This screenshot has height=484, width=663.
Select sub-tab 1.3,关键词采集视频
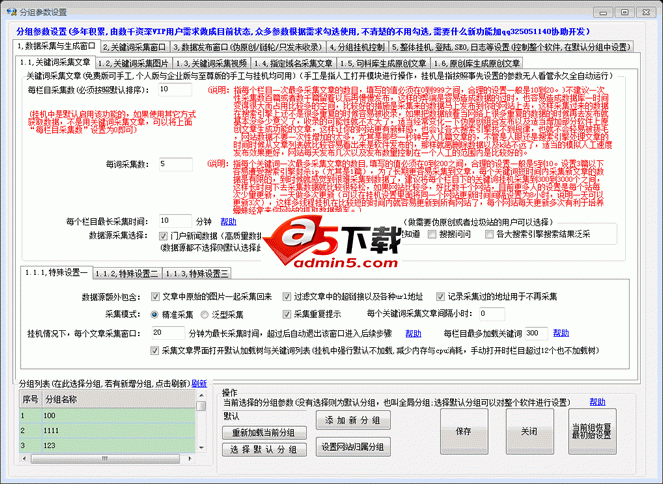click(x=211, y=63)
